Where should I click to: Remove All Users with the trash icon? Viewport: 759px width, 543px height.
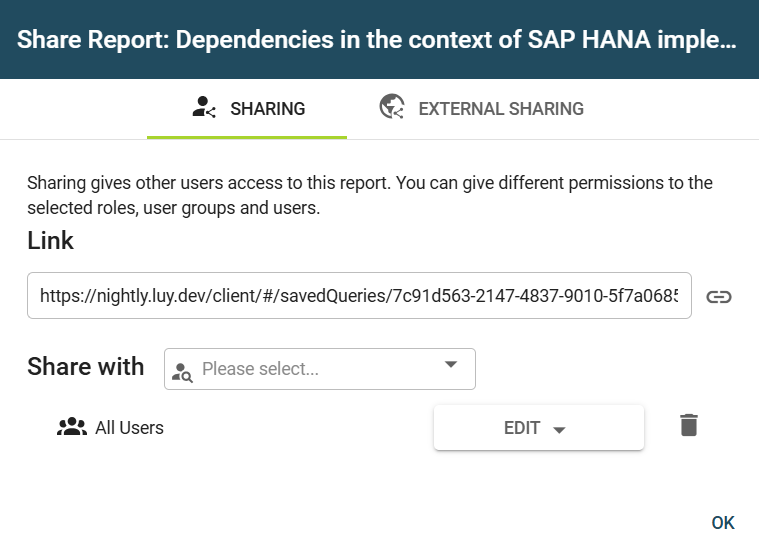click(688, 426)
